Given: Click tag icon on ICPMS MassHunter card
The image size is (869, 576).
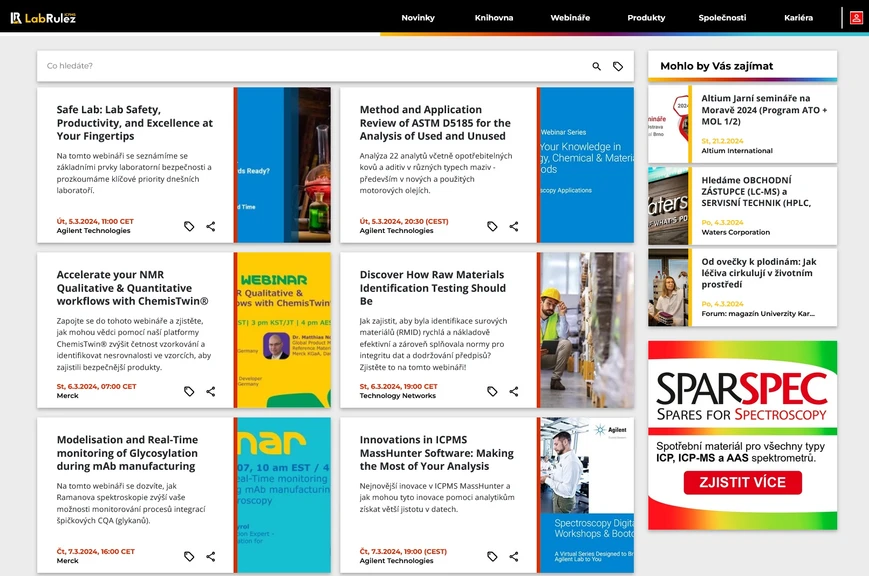Looking at the screenshot, I should [x=492, y=556].
